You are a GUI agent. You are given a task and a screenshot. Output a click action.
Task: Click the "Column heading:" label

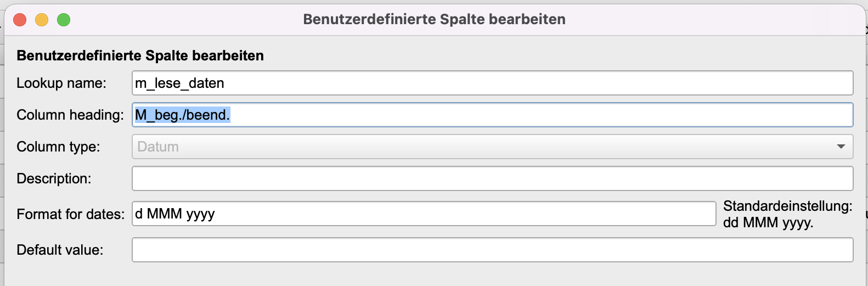70,115
